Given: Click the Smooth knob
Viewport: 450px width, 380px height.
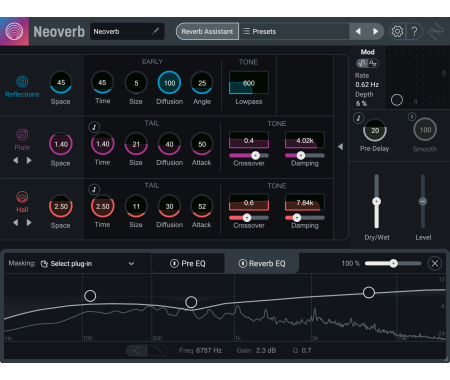Looking at the screenshot, I should pyautogui.click(x=425, y=130).
